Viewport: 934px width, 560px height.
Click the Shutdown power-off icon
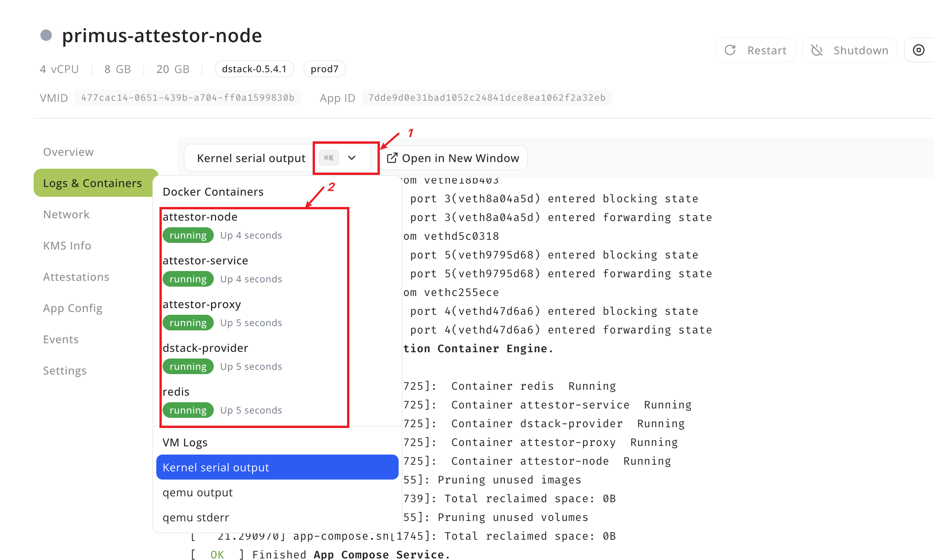coord(817,50)
